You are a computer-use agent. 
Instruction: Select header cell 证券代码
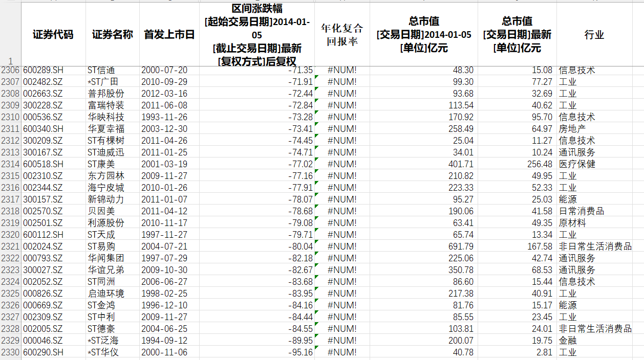(53, 35)
